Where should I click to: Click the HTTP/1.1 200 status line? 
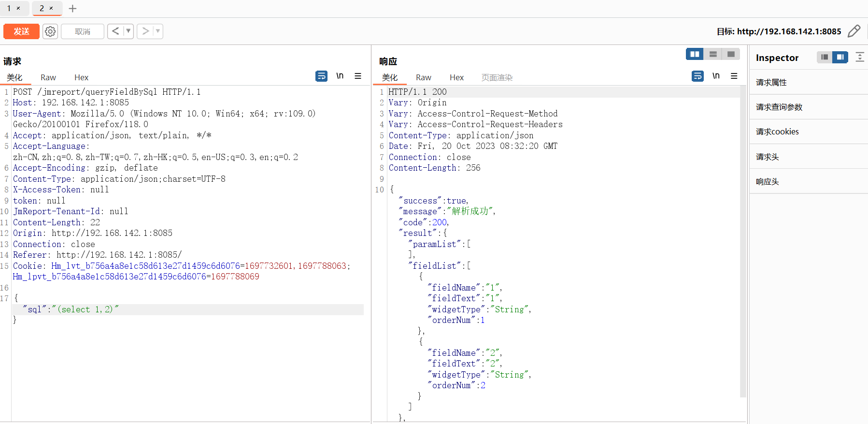[x=418, y=92]
